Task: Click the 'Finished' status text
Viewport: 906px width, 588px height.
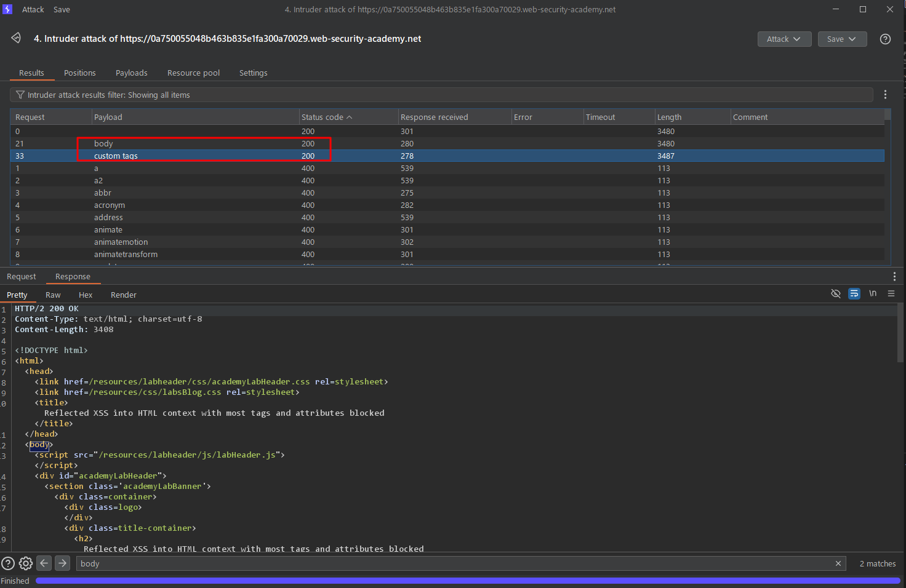Action: [x=15, y=581]
